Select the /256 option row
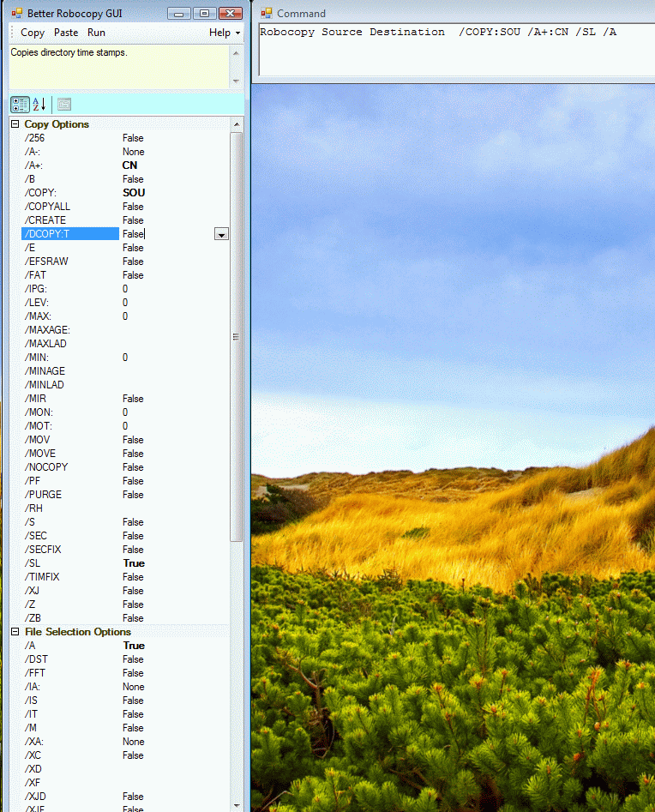The height and width of the screenshot is (812, 655). point(126,138)
